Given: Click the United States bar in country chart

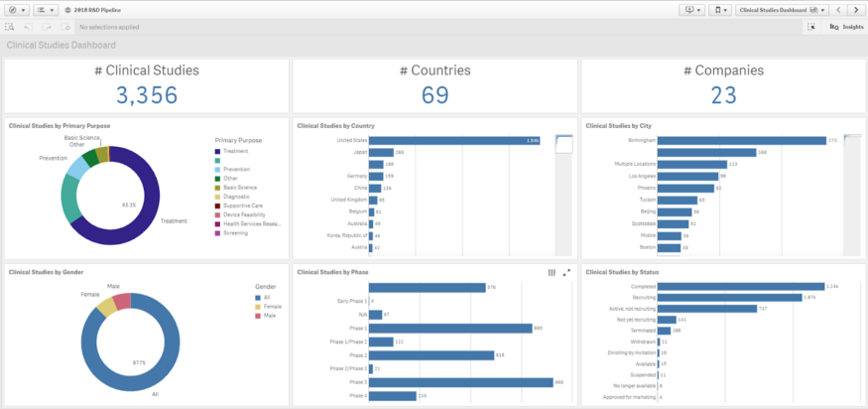Looking at the screenshot, I should (x=454, y=141).
